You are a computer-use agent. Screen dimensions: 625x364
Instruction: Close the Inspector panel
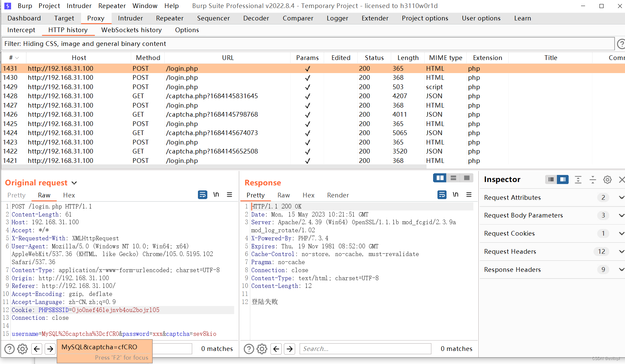(x=622, y=180)
